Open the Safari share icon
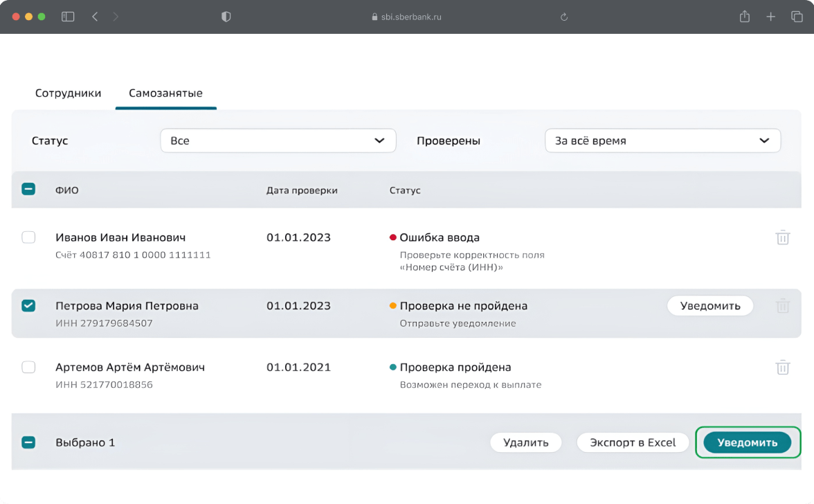 745,17
